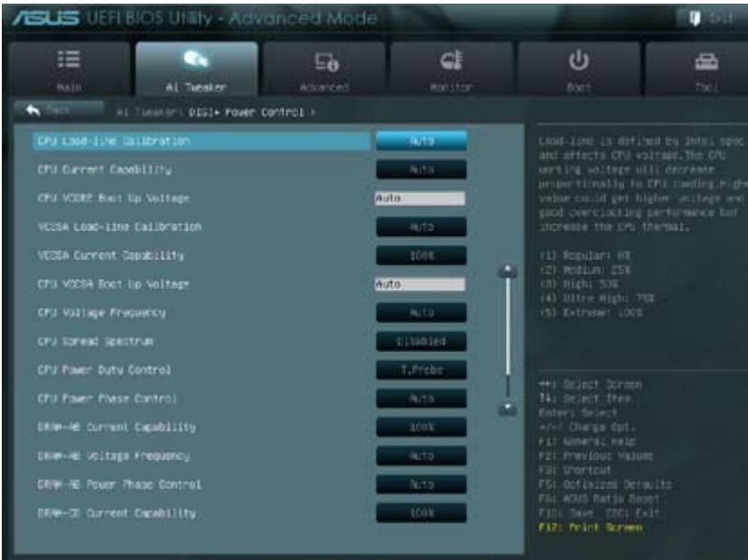Viewport: 748px width, 560px height.
Task: Open CPU Spread Spectrum Disabled dropdown
Action: click(421, 341)
